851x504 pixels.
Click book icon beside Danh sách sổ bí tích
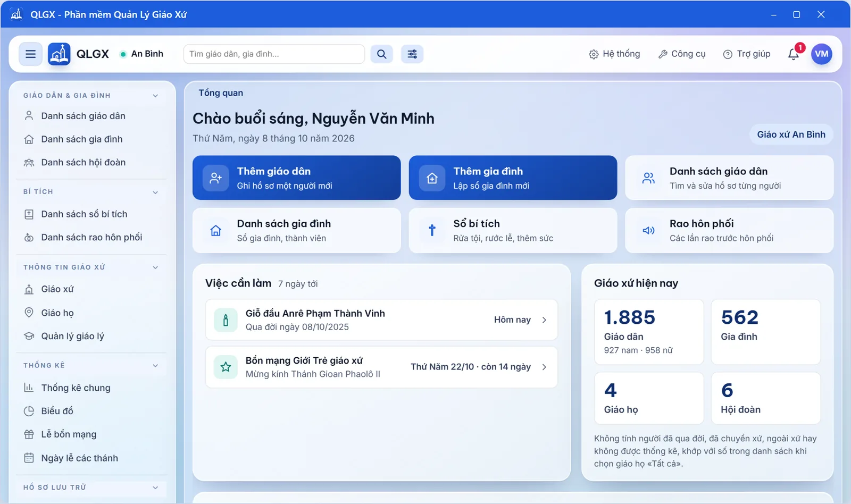[x=29, y=214]
